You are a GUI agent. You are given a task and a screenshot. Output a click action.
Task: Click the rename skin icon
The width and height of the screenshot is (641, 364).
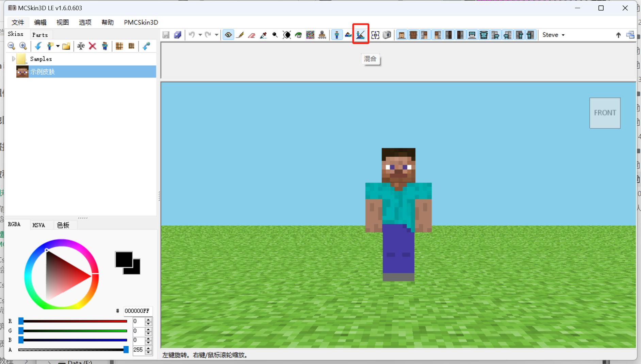81,46
